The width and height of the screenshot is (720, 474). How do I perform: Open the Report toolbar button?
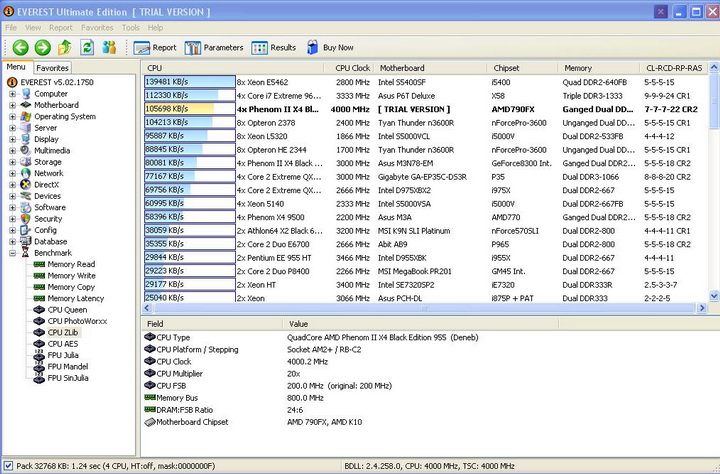point(155,48)
